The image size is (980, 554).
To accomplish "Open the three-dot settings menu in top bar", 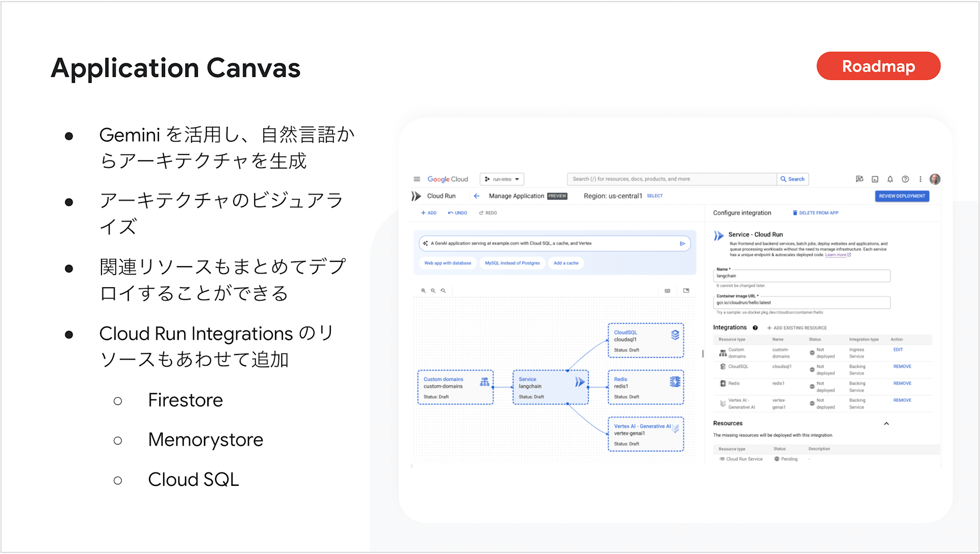I will click(x=920, y=179).
